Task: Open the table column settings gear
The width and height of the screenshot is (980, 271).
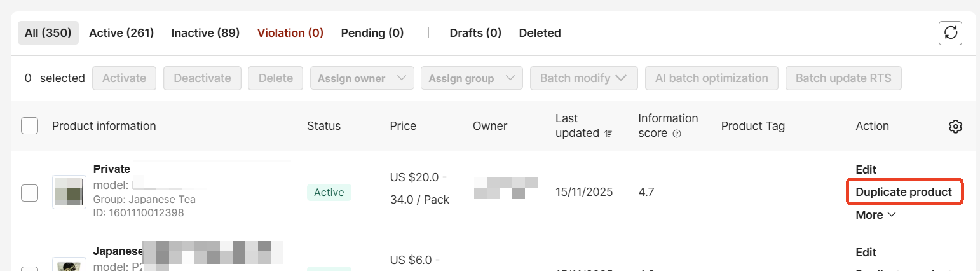Action: [955, 126]
